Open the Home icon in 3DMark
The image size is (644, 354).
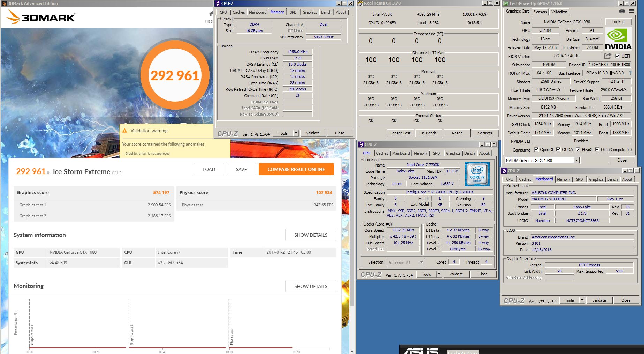[x=211, y=14]
